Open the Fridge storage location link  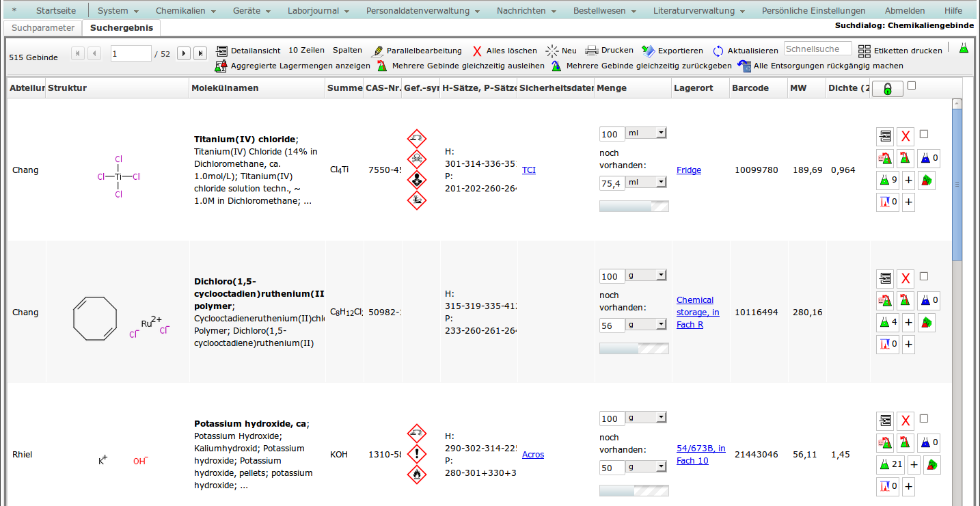[689, 170]
